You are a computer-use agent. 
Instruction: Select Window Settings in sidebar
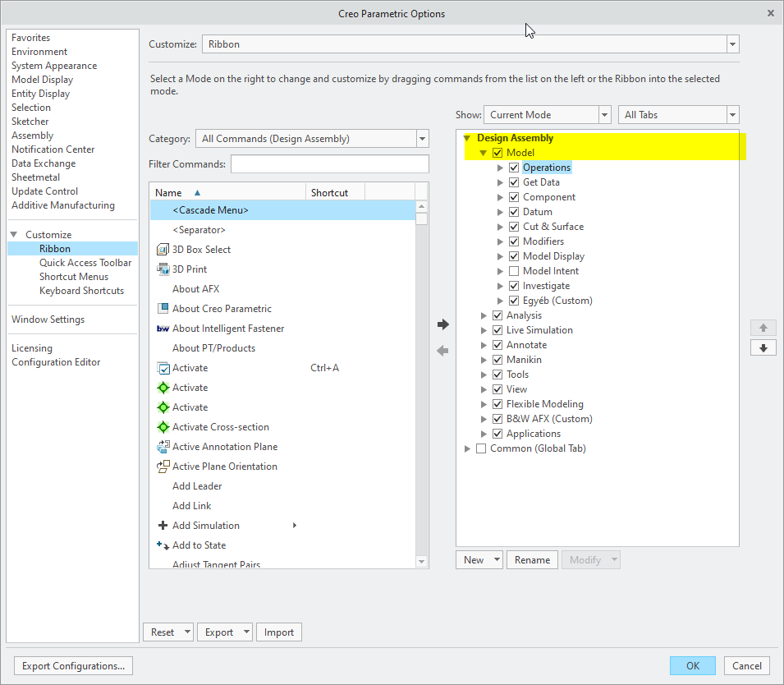coord(48,320)
